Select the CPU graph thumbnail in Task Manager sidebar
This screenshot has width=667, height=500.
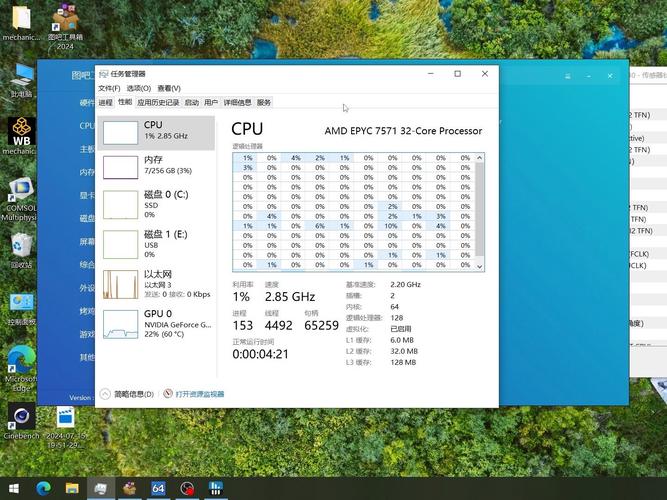point(120,132)
